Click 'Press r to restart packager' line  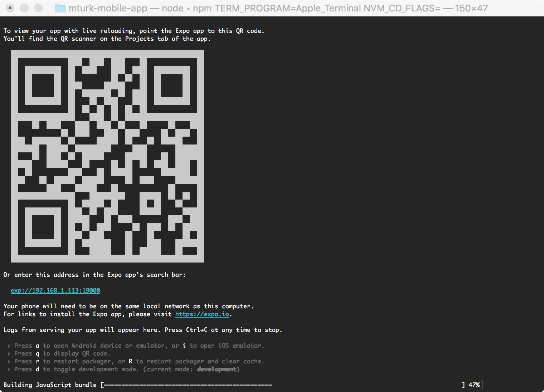coord(136,361)
